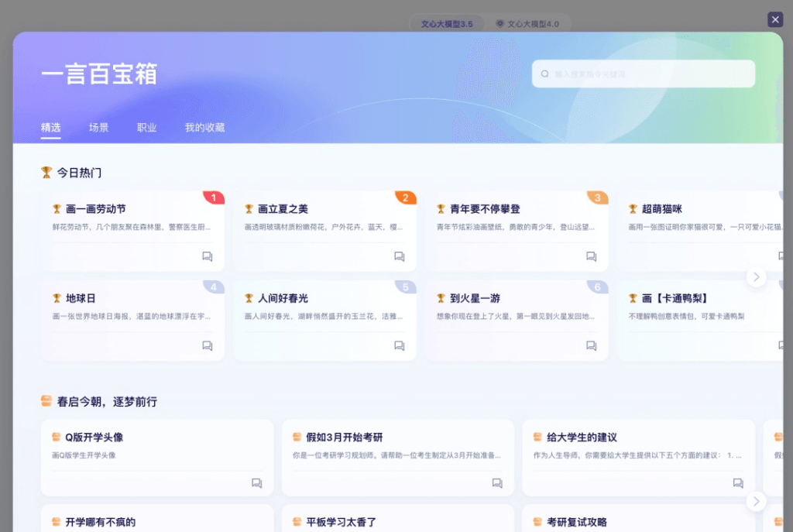The width and height of the screenshot is (793, 532).
Task: Open the 场景 tab
Action: [x=98, y=128]
